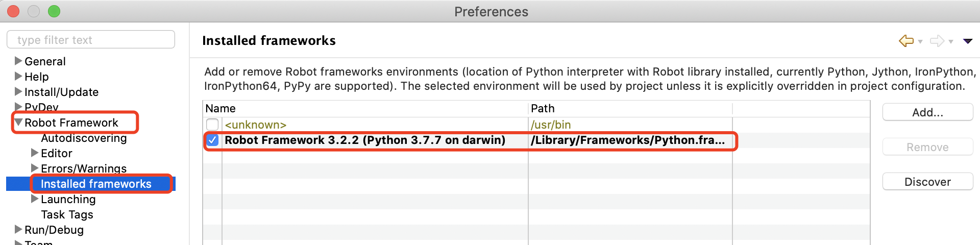Click the forward navigation arrow icon

(x=937, y=41)
